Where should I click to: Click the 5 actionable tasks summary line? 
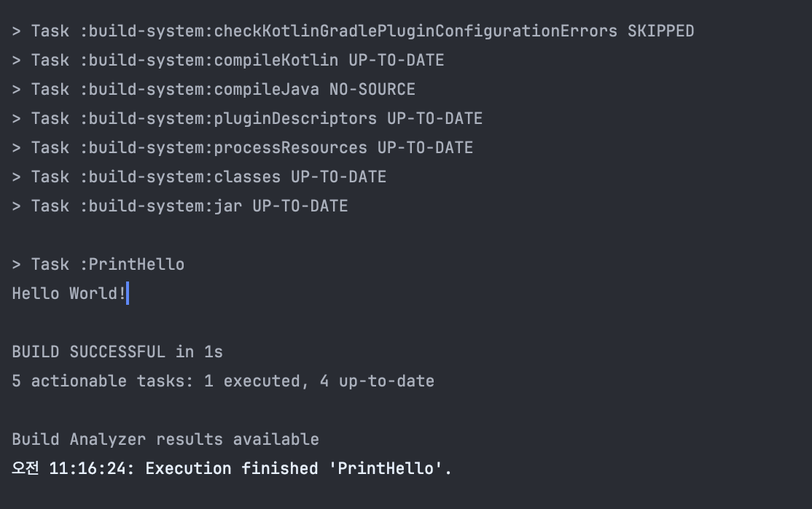point(223,381)
